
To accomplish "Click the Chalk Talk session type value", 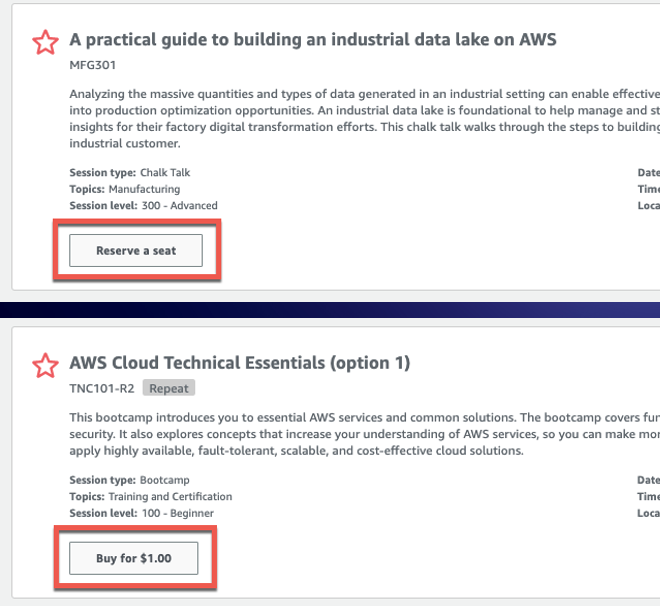I will coord(165,173).
